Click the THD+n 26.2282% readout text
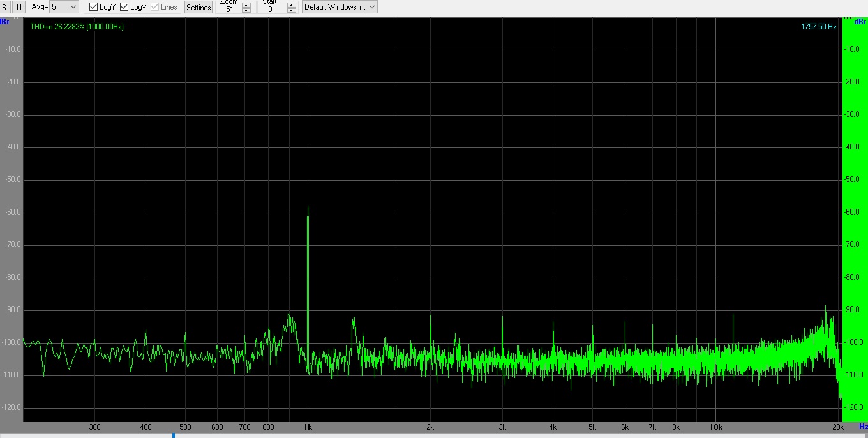The image size is (868, 438). [77, 27]
